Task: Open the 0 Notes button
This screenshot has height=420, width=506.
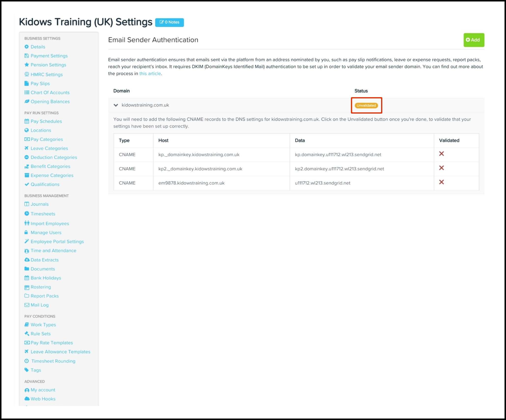Action: pyautogui.click(x=169, y=22)
